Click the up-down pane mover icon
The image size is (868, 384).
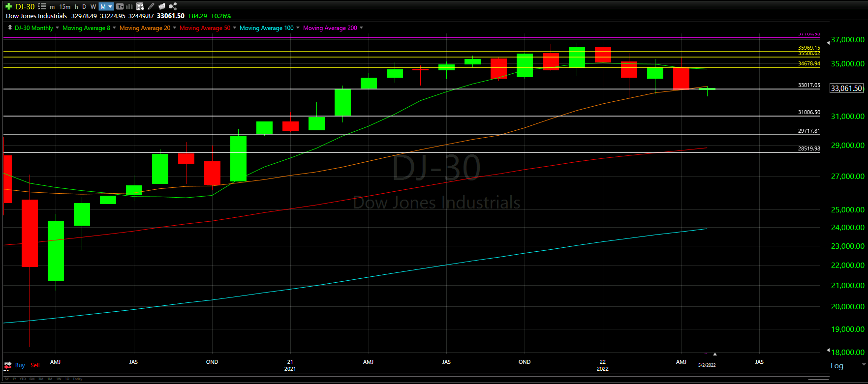point(10,28)
